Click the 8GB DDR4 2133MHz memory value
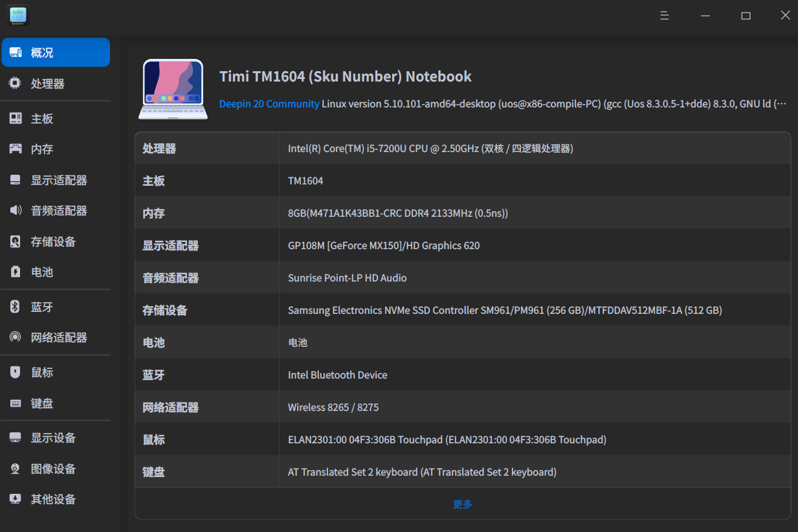Screen dimensions: 798x532 [x=398, y=213]
